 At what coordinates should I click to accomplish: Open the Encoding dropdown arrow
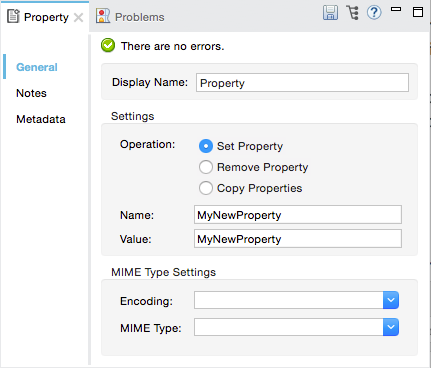[391, 300]
